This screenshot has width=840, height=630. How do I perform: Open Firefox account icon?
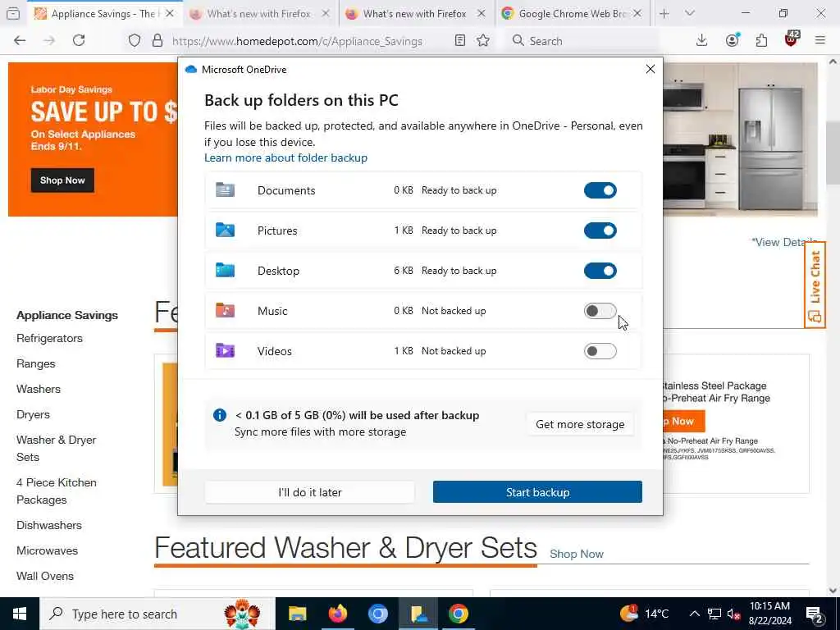click(x=733, y=41)
